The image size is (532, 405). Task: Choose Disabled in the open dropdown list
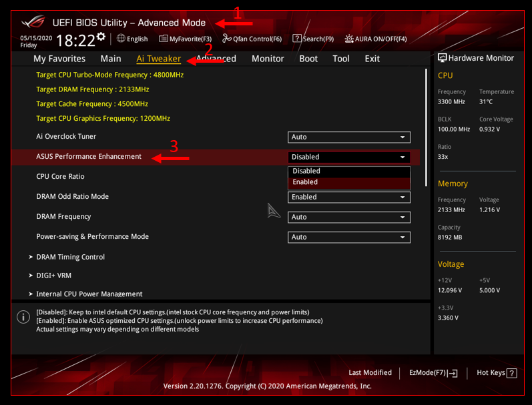349,171
